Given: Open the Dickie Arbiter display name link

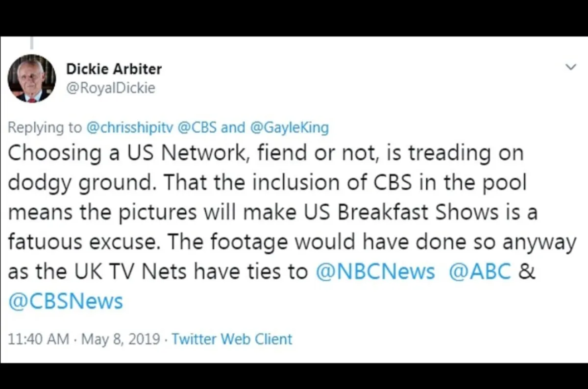Looking at the screenshot, I should coord(114,69).
